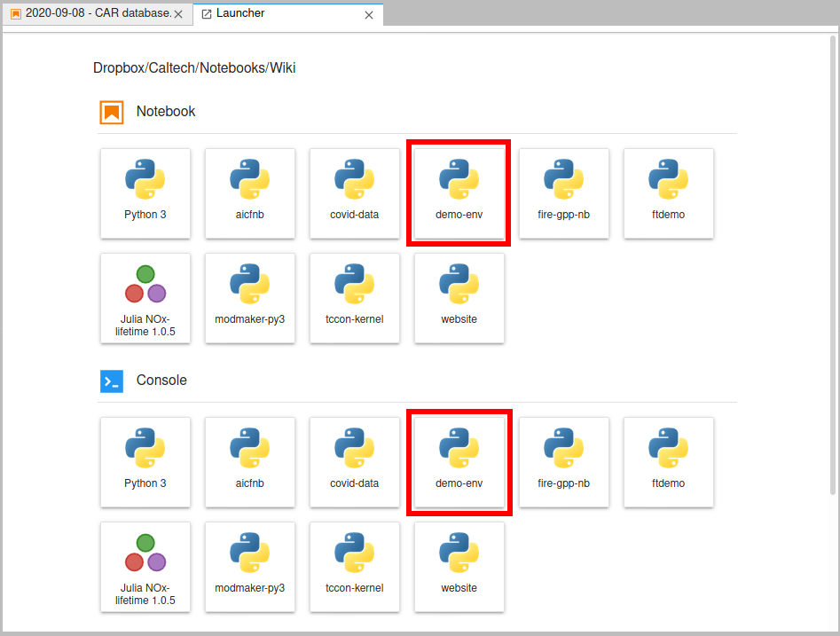Screen dimensions: 840x636
Task: Launch a covid-data console
Action: coord(354,462)
